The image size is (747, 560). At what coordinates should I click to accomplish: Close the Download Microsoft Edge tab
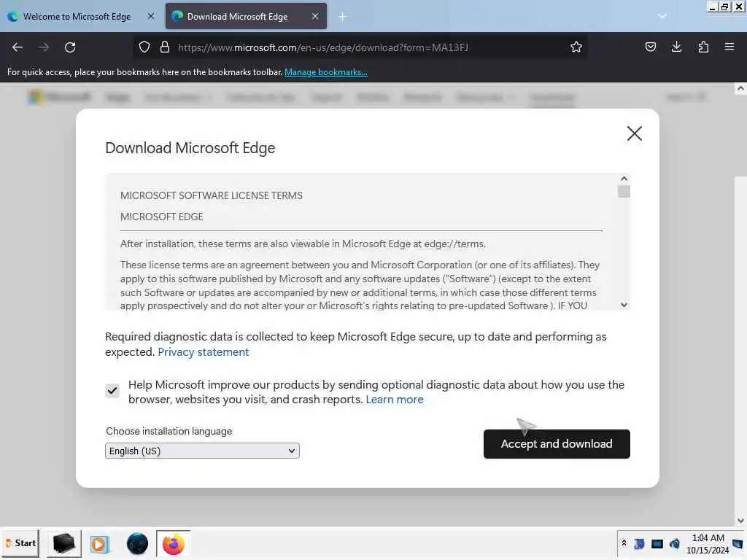pos(315,16)
